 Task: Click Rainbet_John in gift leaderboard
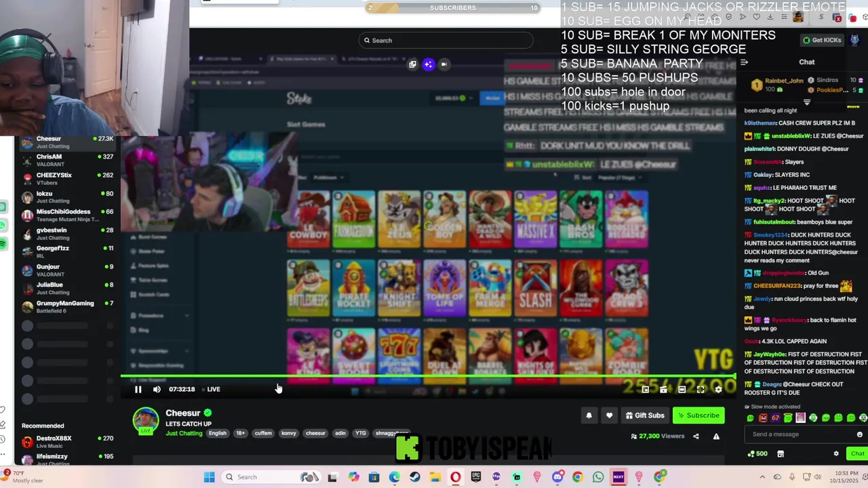pos(784,81)
